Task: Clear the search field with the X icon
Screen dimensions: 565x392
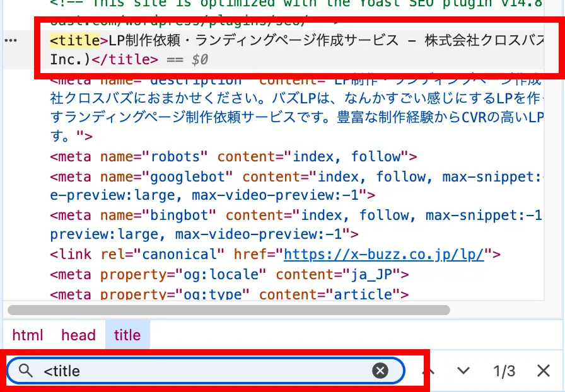Action: pos(380,371)
